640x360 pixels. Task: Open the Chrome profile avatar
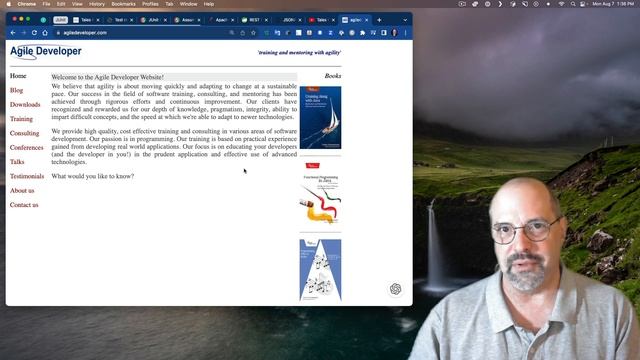394,33
